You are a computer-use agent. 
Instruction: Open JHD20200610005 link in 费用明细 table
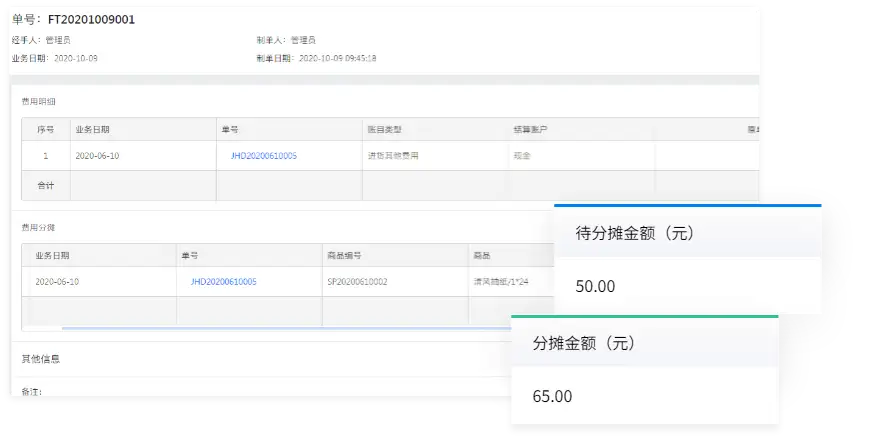point(263,156)
